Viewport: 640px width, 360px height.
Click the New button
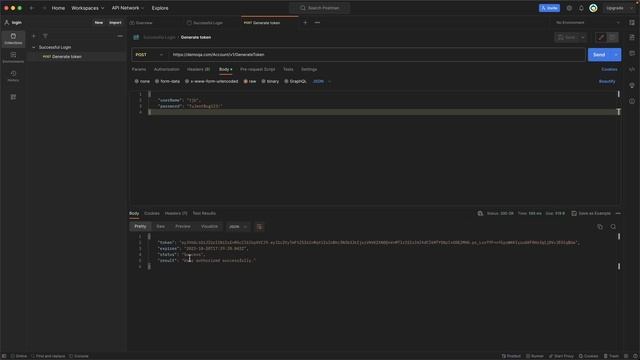[x=99, y=22]
